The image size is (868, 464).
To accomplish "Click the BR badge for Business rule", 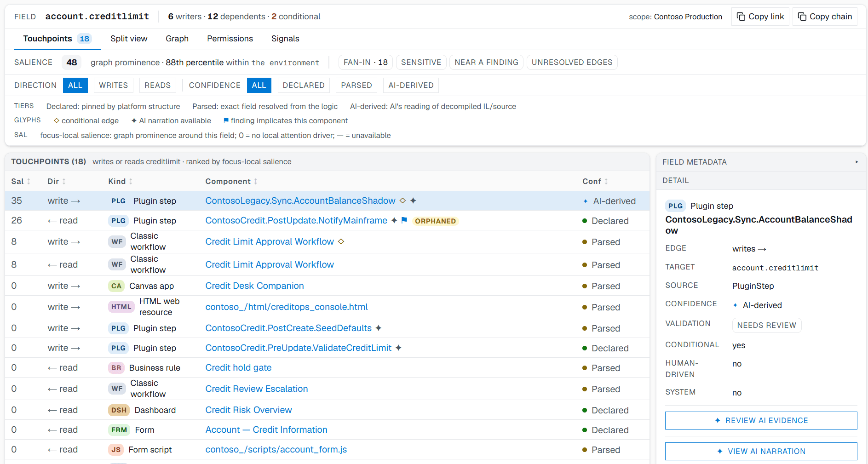I will (x=116, y=368).
